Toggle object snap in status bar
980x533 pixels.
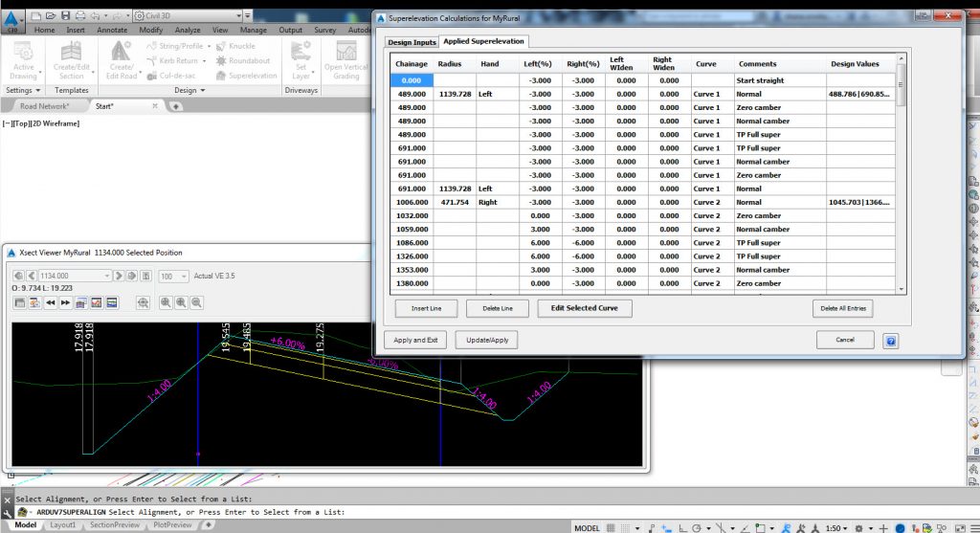coord(760,528)
